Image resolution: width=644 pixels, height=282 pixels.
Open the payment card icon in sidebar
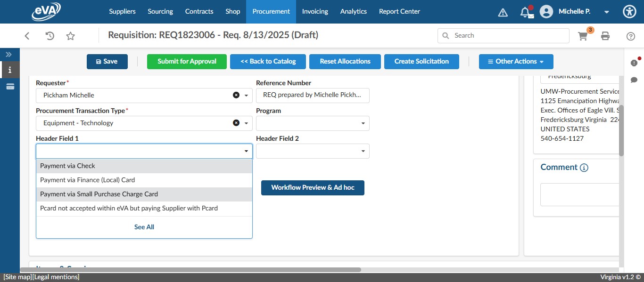(9, 86)
